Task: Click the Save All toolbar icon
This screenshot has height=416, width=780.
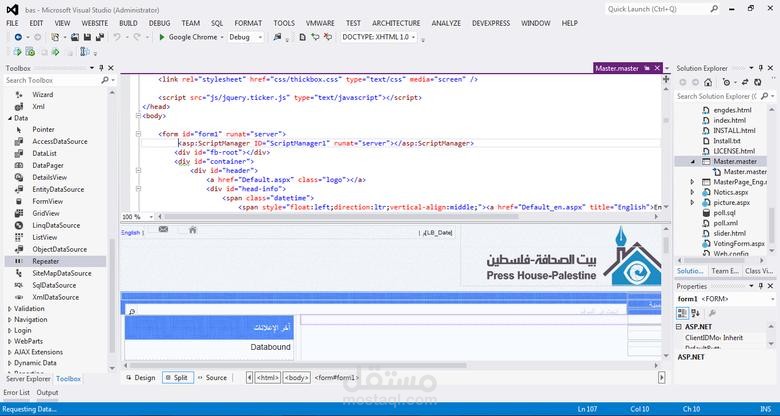Action: tap(100, 37)
